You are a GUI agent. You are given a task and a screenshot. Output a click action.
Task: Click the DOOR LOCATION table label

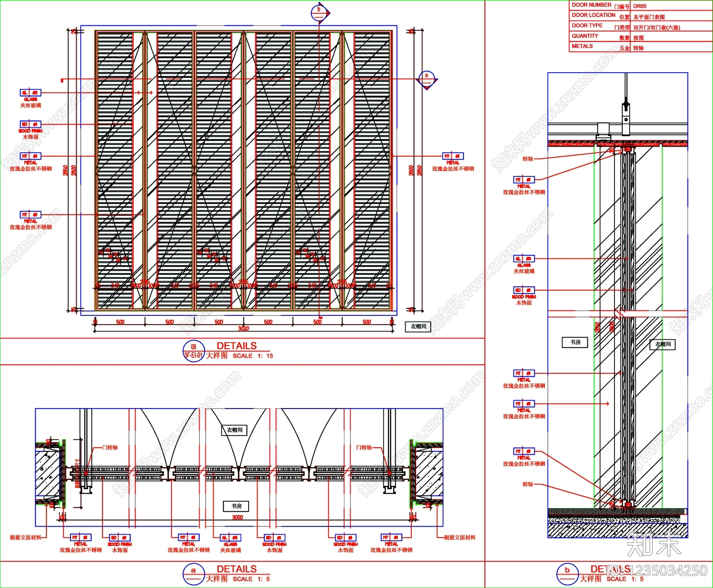tap(594, 15)
